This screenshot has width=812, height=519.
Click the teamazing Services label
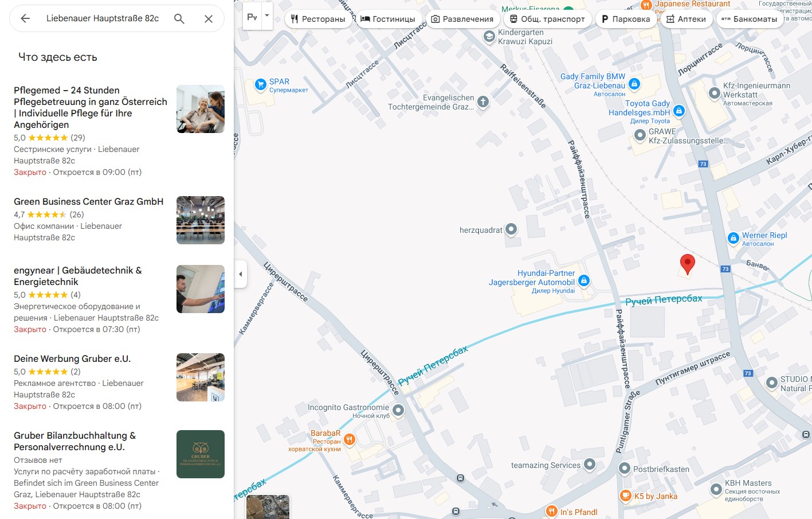tap(546, 465)
